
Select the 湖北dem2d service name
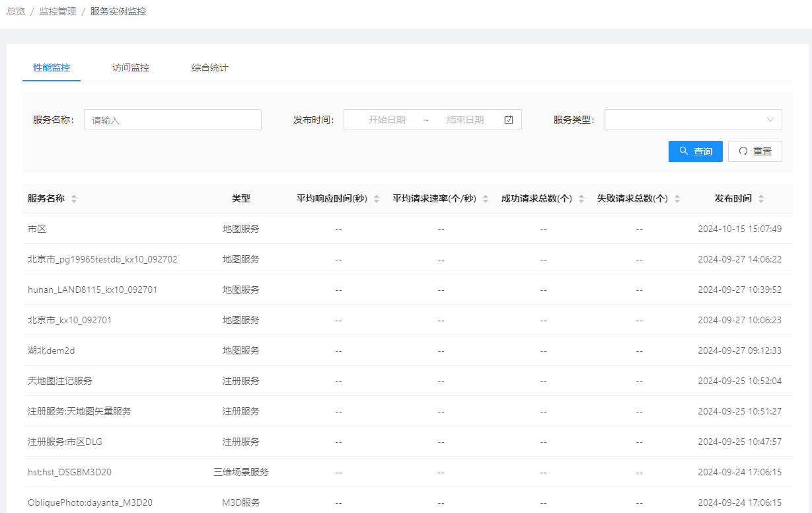point(52,350)
